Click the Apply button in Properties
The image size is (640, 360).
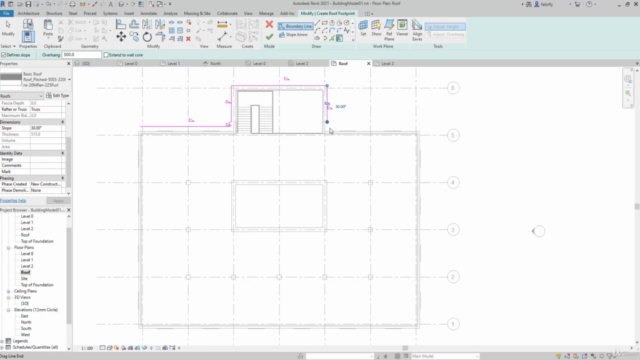pyautogui.click(x=58, y=200)
